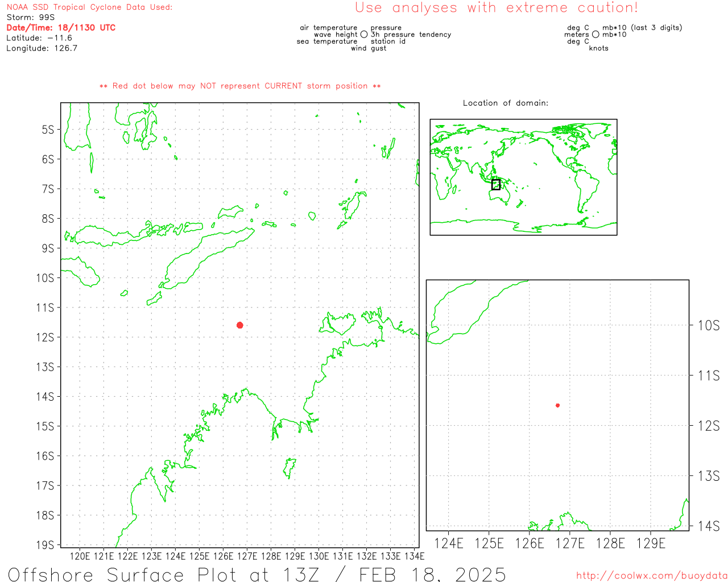Open the coolwx.com/buoydata URL text

pos(652,576)
